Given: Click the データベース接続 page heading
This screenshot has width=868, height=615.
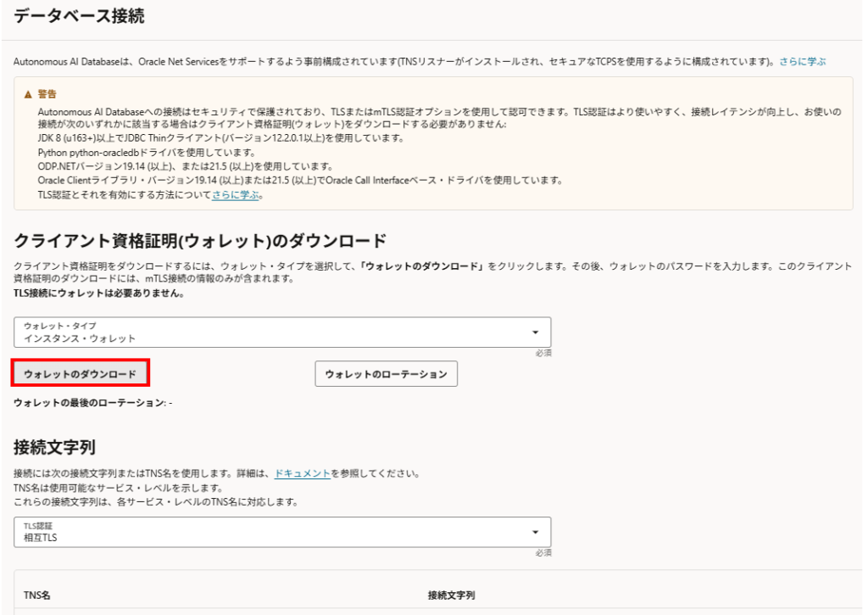Looking at the screenshot, I should pos(79,15).
